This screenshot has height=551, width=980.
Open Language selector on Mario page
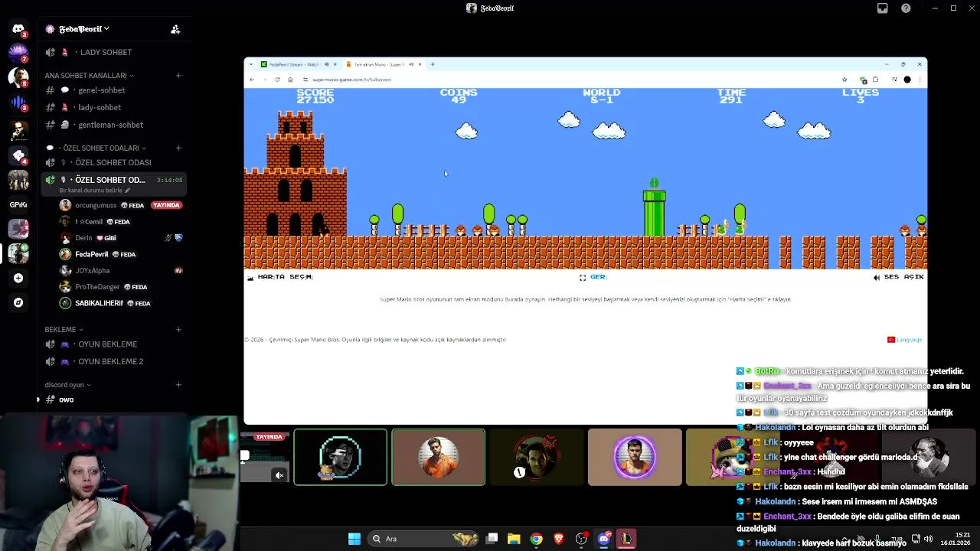click(905, 340)
